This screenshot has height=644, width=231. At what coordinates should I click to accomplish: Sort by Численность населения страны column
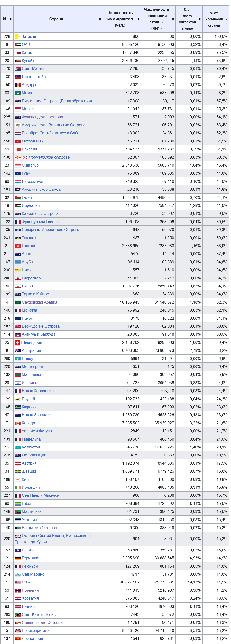point(158,19)
